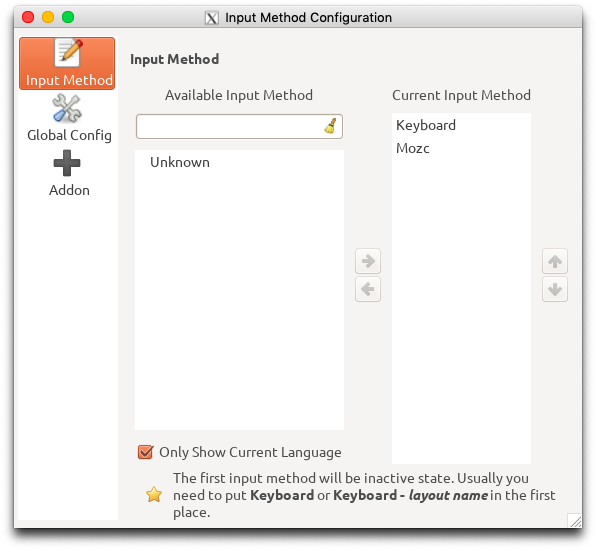Clear search with the broom icon
Image resolution: width=596 pixels, height=550 pixels.
coord(330,126)
